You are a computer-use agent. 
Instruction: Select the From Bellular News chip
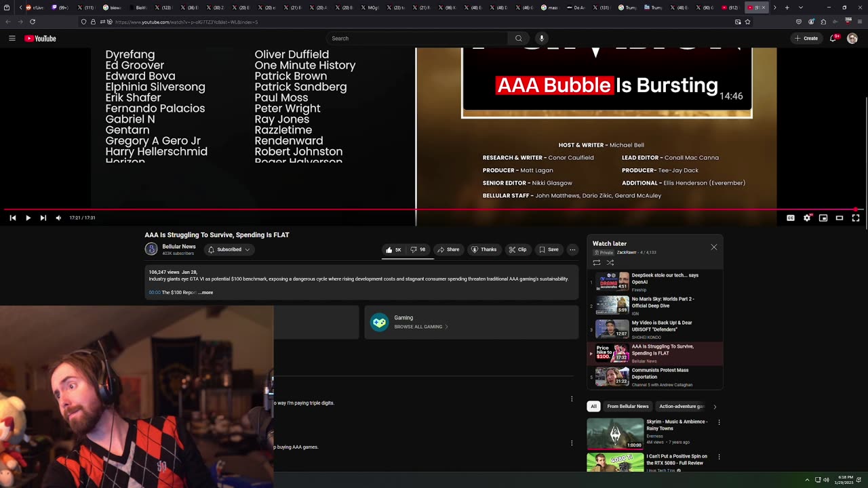pos(628,407)
